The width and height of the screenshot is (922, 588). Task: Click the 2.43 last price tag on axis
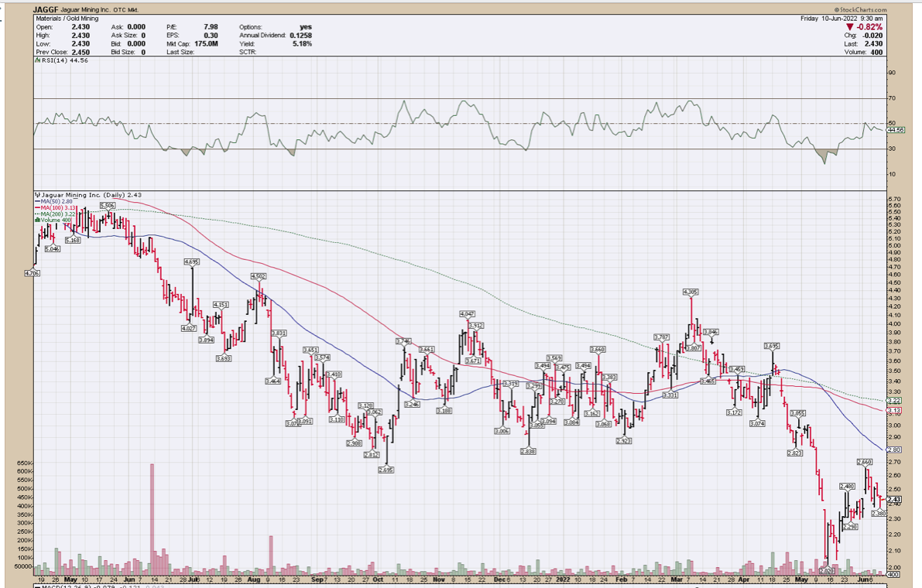click(x=894, y=500)
